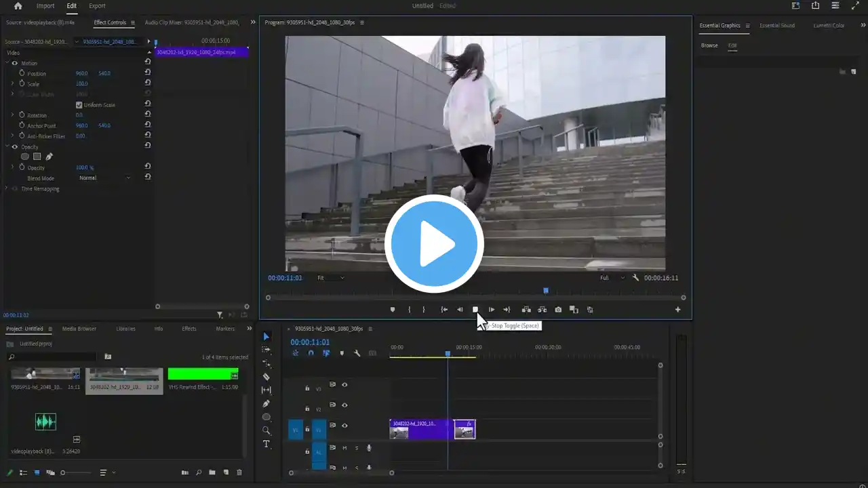Select the Razor tool in the toolbar
Viewport: 868px width, 488px height.
point(266,377)
